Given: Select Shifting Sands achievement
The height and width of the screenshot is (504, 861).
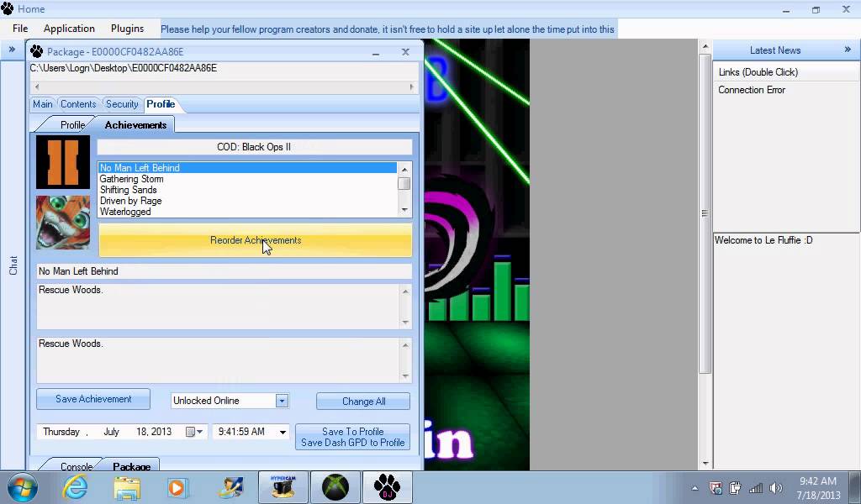Looking at the screenshot, I should (x=247, y=190).
